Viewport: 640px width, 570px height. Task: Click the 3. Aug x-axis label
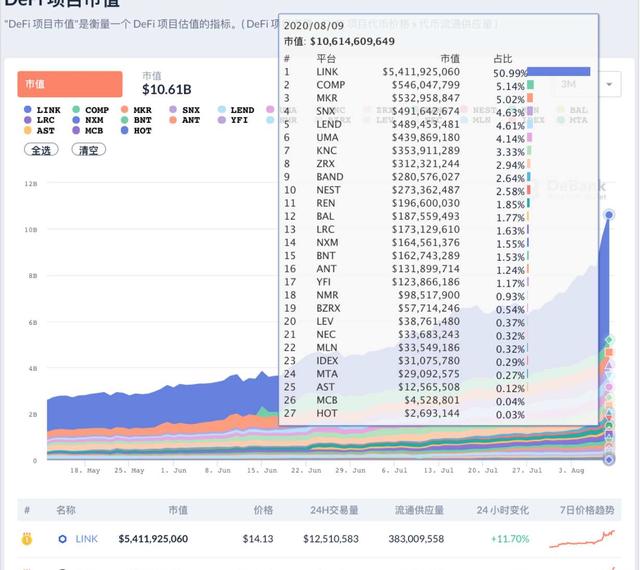[571, 470]
